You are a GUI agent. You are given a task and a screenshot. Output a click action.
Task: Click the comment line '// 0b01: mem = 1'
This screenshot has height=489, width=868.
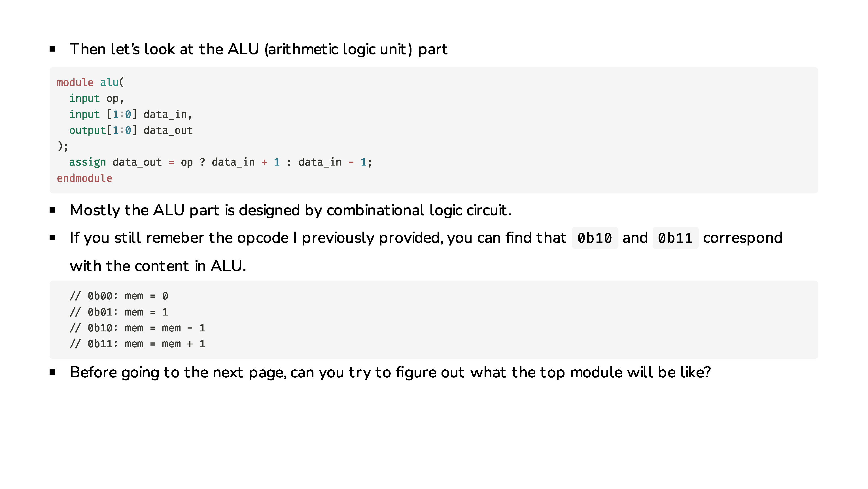click(119, 312)
